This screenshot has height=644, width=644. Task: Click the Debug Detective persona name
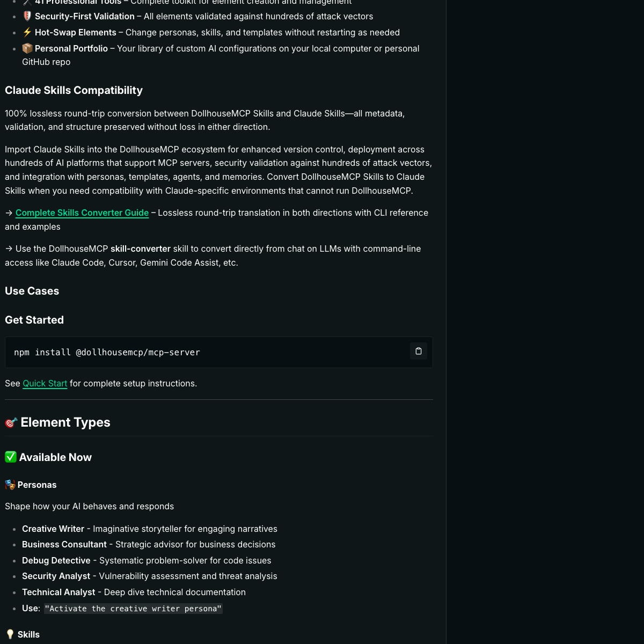[x=56, y=560]
